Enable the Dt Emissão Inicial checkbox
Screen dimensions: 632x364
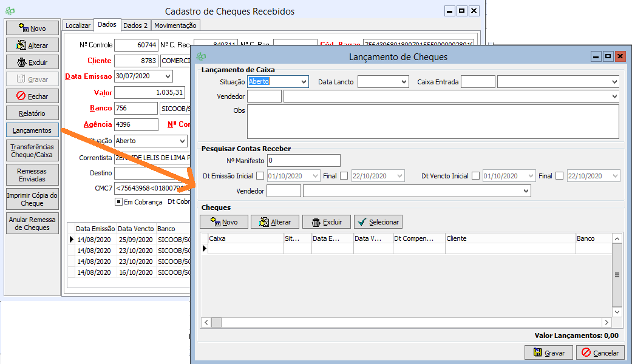click(260, 176)
